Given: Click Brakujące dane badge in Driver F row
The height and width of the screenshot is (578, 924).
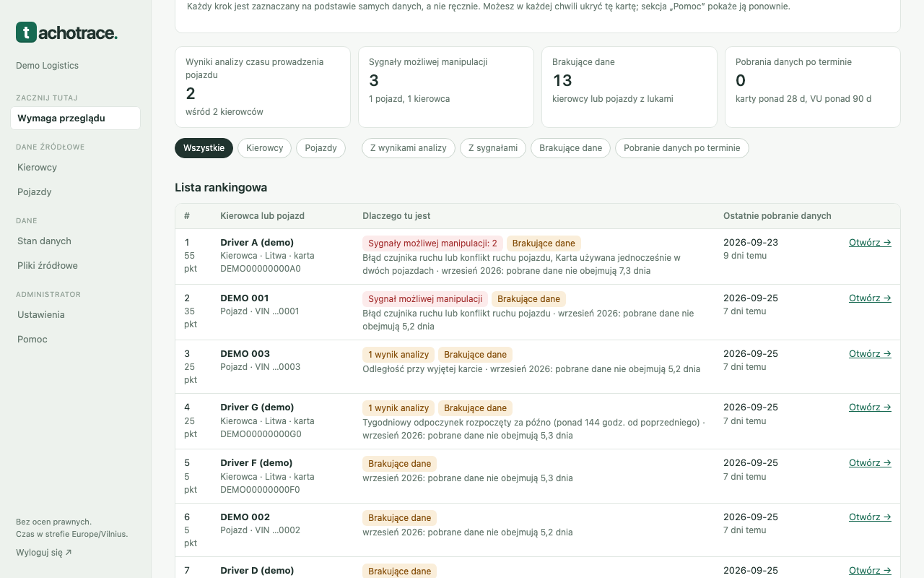Looking at the screenshot, I should tap(399, 464).
